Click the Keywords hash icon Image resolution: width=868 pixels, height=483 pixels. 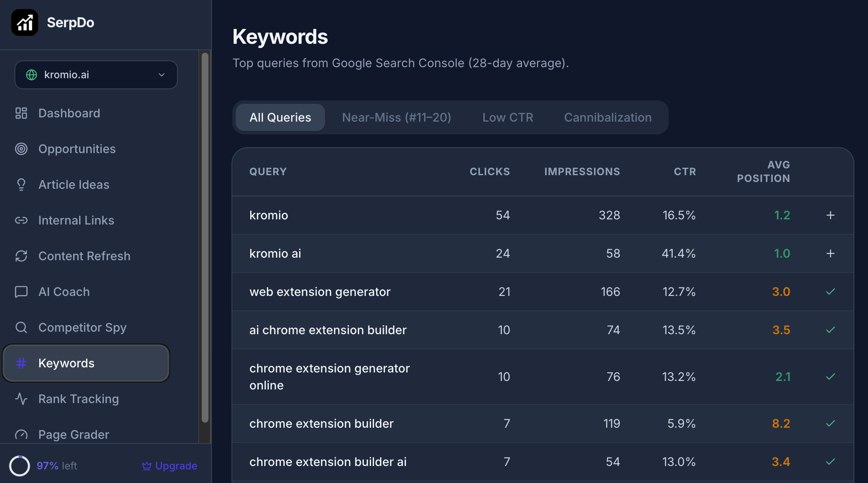click(21, 363)
